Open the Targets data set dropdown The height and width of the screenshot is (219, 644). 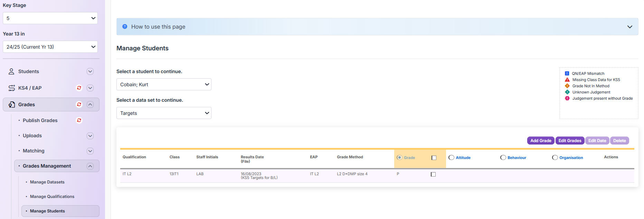pyautogui.click(x=164, y=113)
